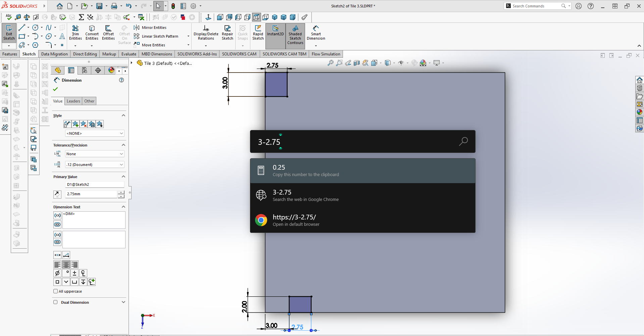Viewport: 644px width, 336px height.
Task: Open the PropertyManager tab icon
Action: (x=71, y=70)
